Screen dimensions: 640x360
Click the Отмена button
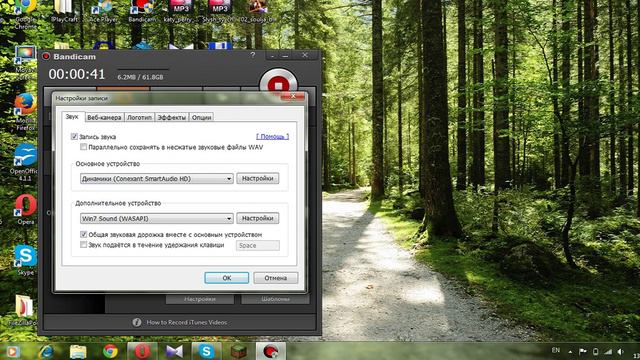pyautogui.click(x=276, y=278)
